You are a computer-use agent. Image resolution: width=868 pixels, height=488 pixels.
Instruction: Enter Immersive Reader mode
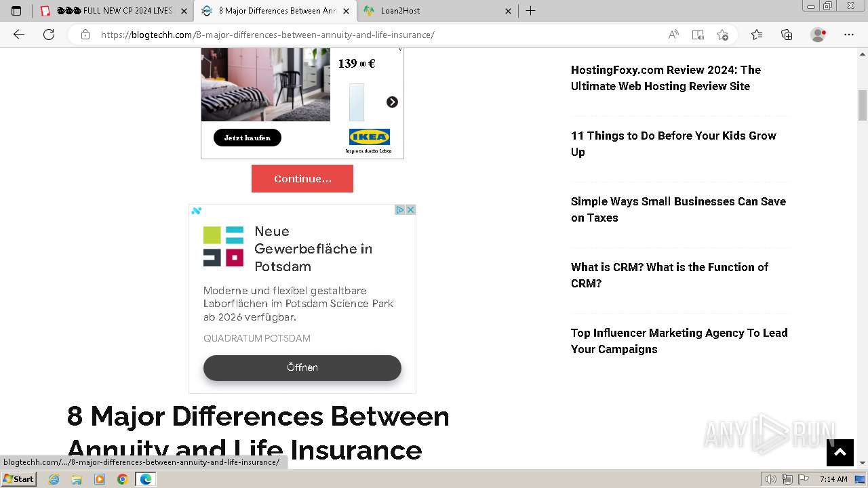(x=698, y=35)
